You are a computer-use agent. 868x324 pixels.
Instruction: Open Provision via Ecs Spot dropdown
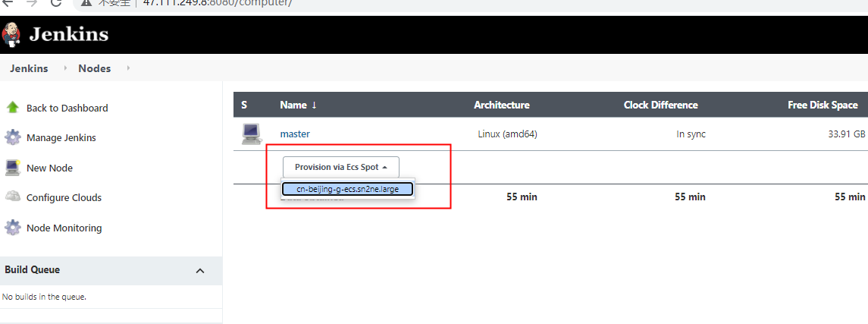point(340,167)
